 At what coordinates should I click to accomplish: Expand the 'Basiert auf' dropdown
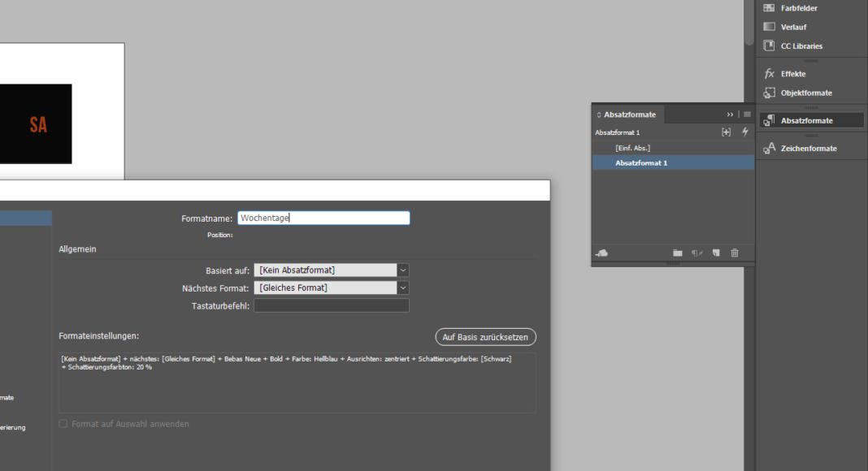click(x=403, y=270)
